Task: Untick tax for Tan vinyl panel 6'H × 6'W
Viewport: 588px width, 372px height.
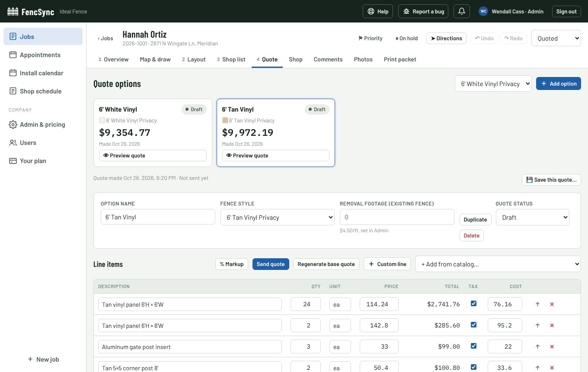Action: pyautogui.click(x=473, y=304)
